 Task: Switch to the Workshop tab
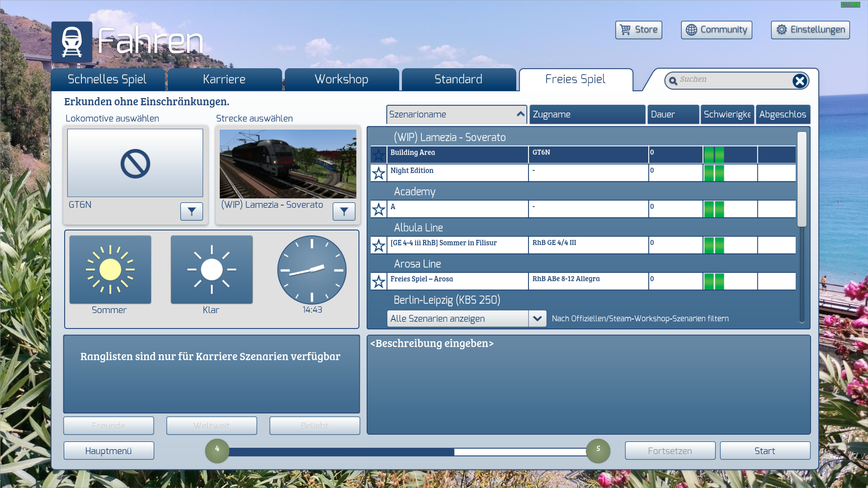point(341,80)
